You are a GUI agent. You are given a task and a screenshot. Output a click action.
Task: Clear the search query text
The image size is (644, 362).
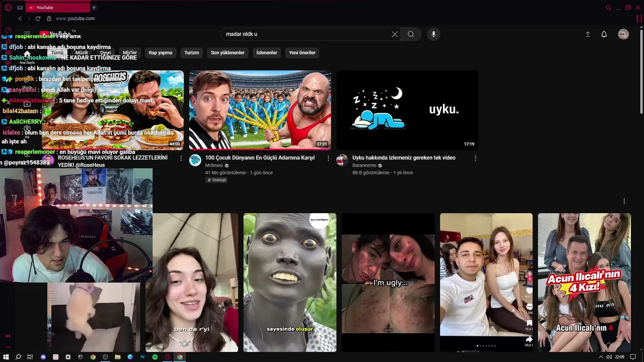[394, 34]
